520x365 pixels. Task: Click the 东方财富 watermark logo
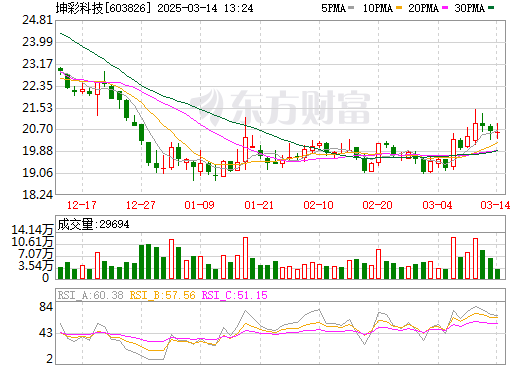(280, 107)
